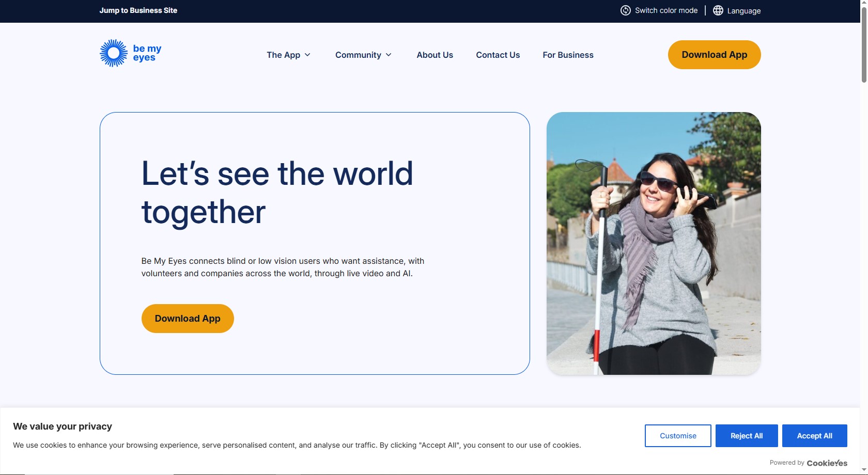Expand the Community menu chevron

[x=389, y=55]
